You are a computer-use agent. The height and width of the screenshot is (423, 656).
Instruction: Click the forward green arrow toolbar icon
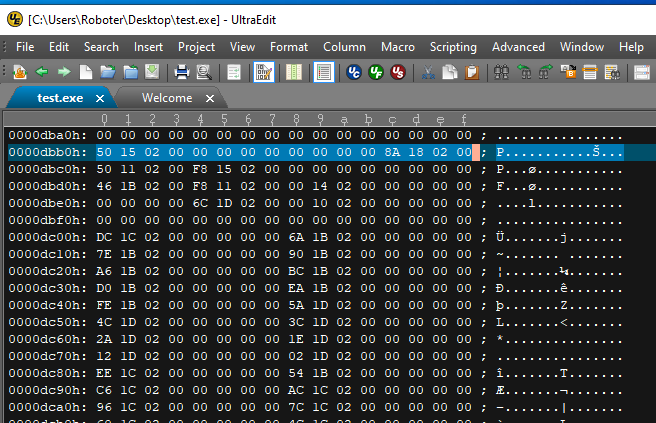point(64,72)
